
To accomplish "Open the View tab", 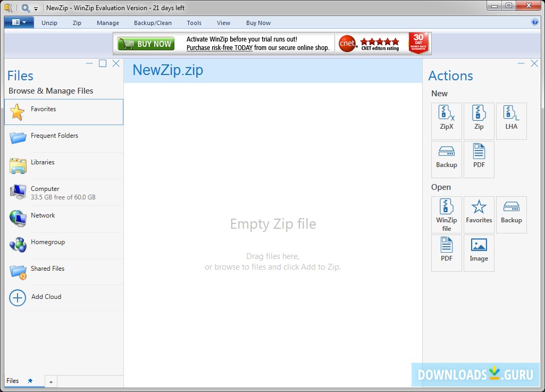I will 223,23.
